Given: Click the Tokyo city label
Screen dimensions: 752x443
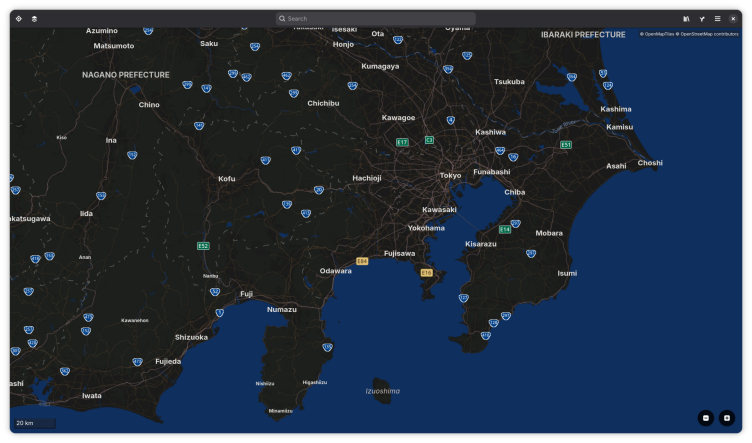Looking at the screenshot, I should pos(451,176).
